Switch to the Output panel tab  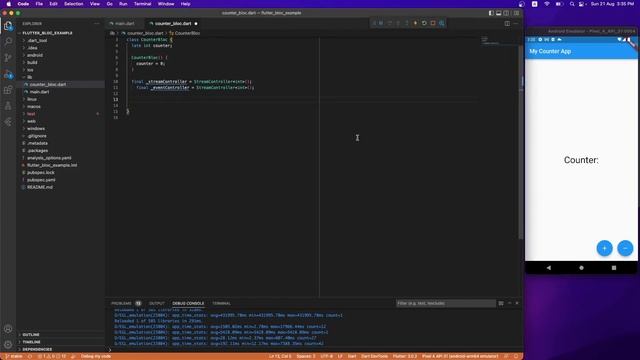click(x=157, y=303)
